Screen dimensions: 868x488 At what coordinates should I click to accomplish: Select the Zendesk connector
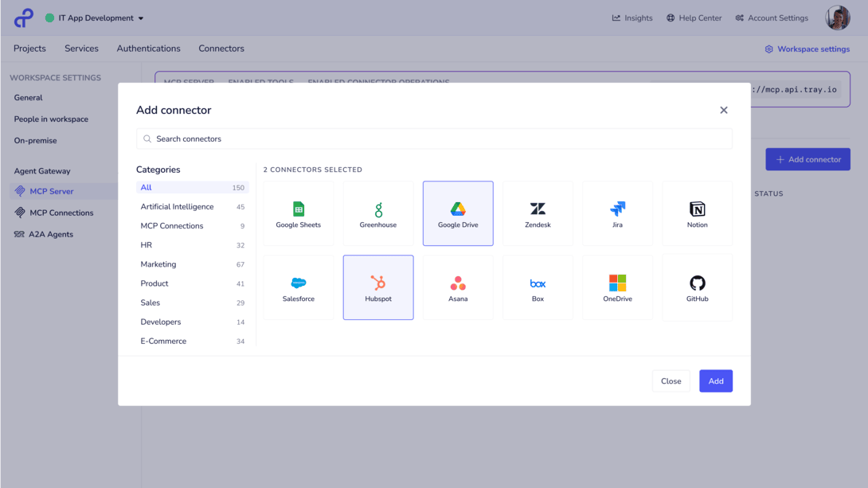(538, 213)
